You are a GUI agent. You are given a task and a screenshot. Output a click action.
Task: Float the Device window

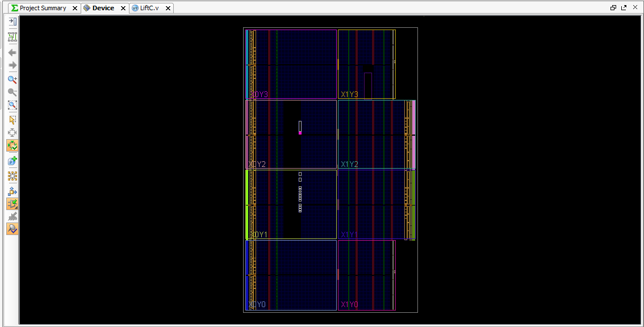click(x=614, y=7)
